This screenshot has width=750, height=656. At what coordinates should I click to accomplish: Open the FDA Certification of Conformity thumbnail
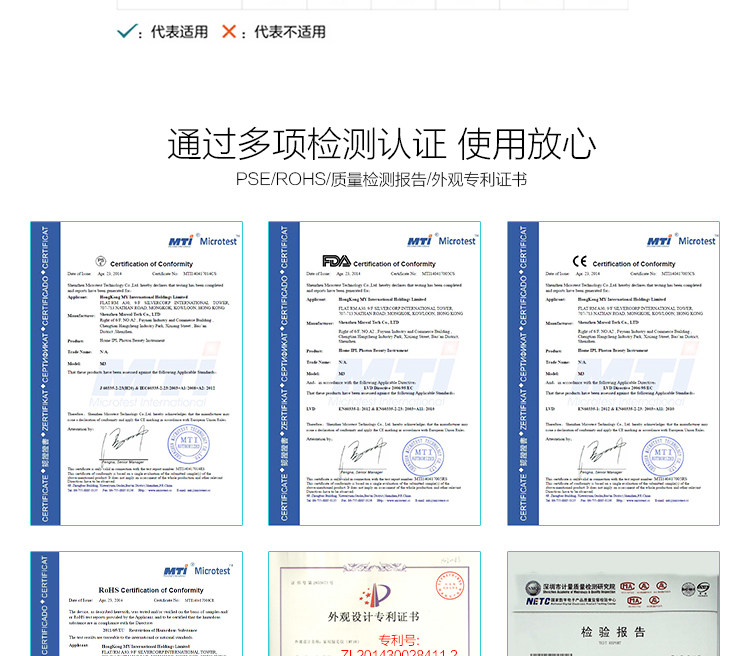pos(375,373)
